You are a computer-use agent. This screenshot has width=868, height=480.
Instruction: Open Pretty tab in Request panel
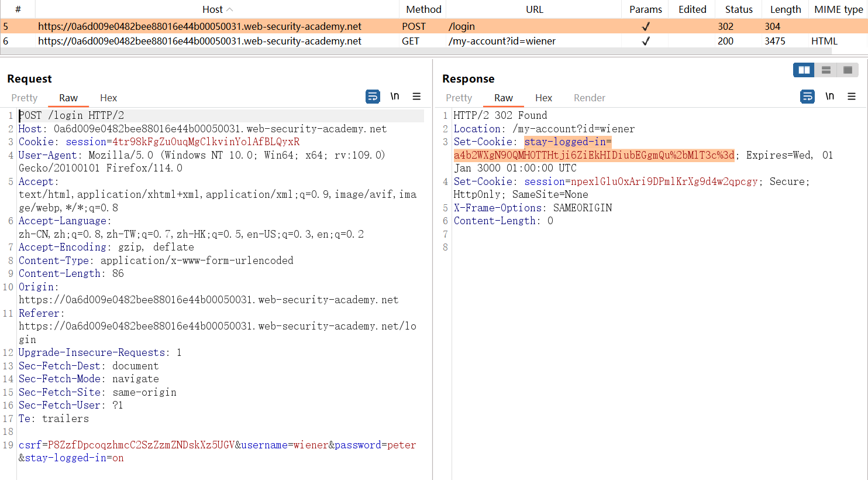[25, 98]
